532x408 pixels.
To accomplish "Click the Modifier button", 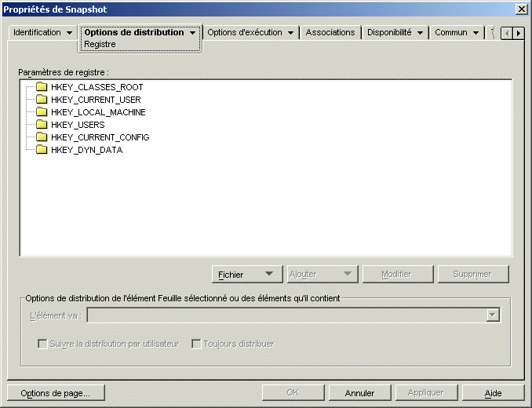I will coord(398,274).
